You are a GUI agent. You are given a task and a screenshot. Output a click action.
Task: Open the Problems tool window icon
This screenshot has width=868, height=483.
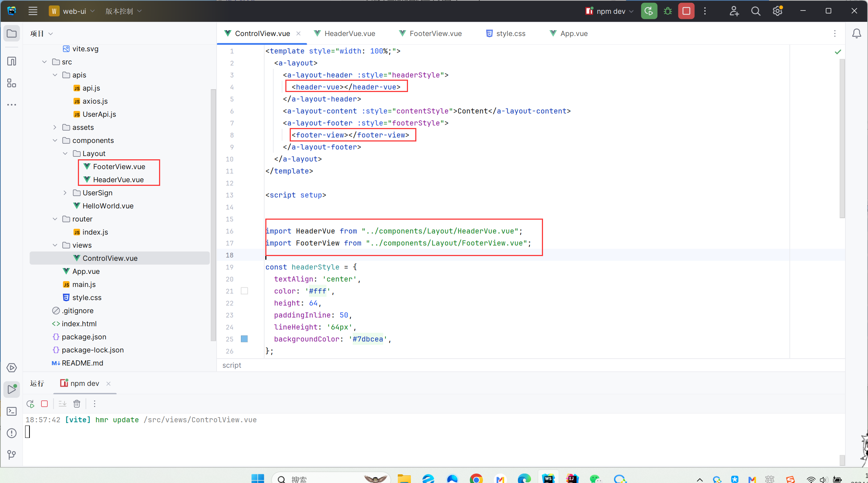[12, 433]
